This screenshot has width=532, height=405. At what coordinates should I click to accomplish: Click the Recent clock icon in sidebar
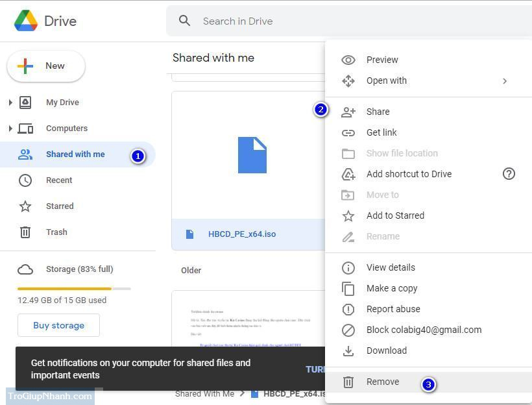[25, 180]
